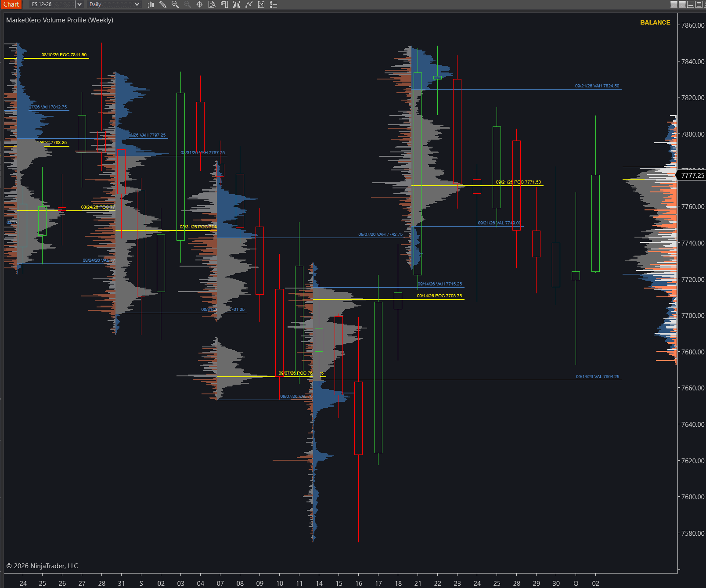Maximize the chart window
This screenshot has width=706, height=588.
[699, 4]
